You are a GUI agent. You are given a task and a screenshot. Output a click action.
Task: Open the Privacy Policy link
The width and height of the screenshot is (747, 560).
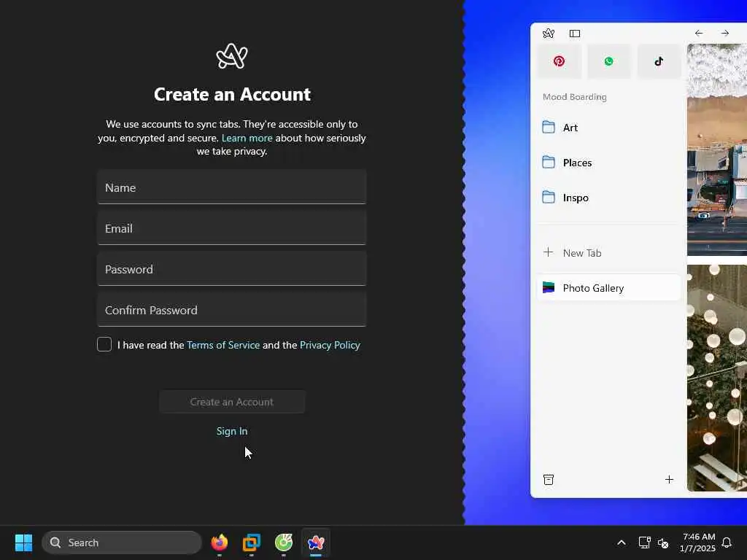point(330,345)
